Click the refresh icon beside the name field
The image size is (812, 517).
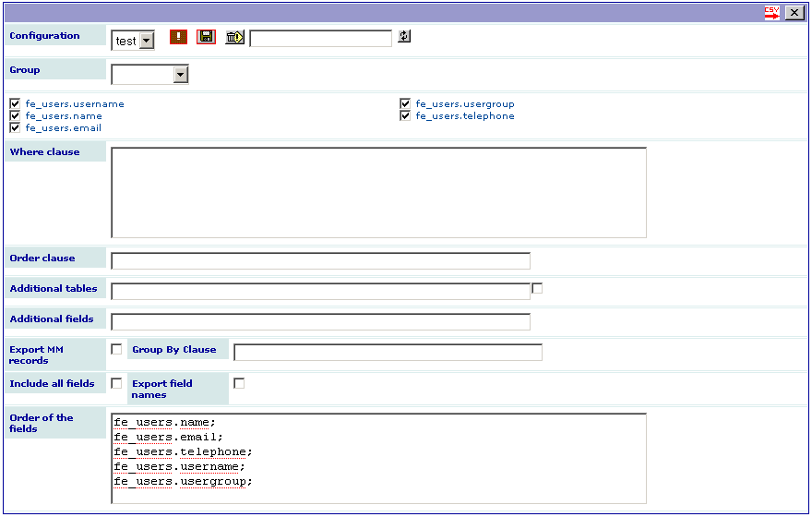pyautogui.click(x=404, y=36)
